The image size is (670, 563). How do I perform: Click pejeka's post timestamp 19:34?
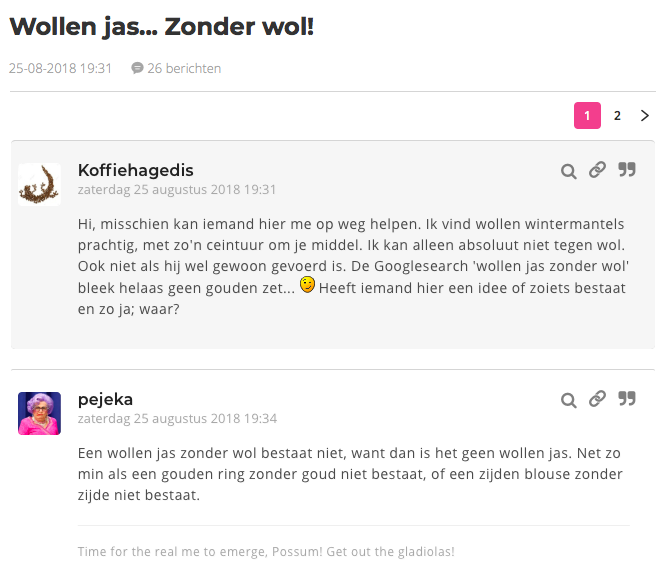177,418
